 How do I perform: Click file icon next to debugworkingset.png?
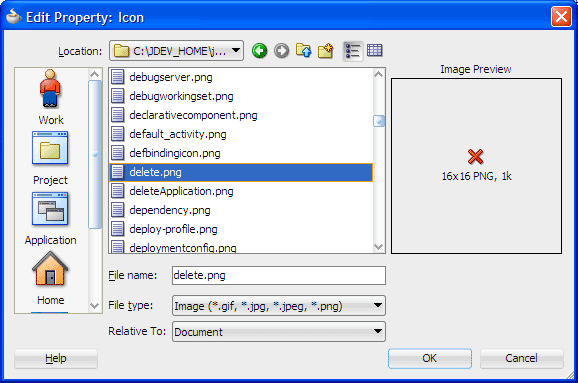point(118,96)
